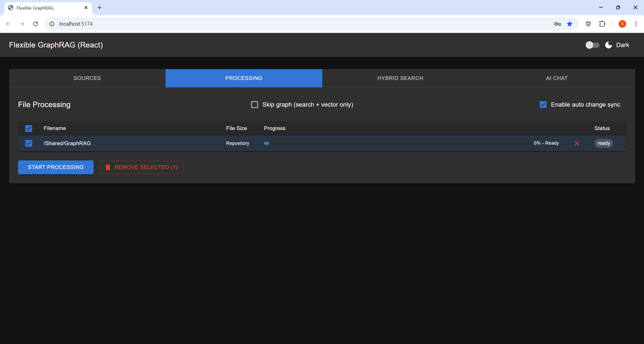Enable the Skip graph checkbox

[255, 104]
